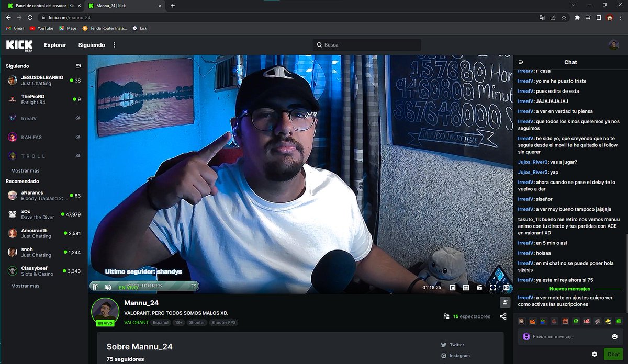This screenshot has width=628, height=364.
Task: Open the Siguiendo tab in the top navigation
Action: pyautogui.click(x=92, y=45)
